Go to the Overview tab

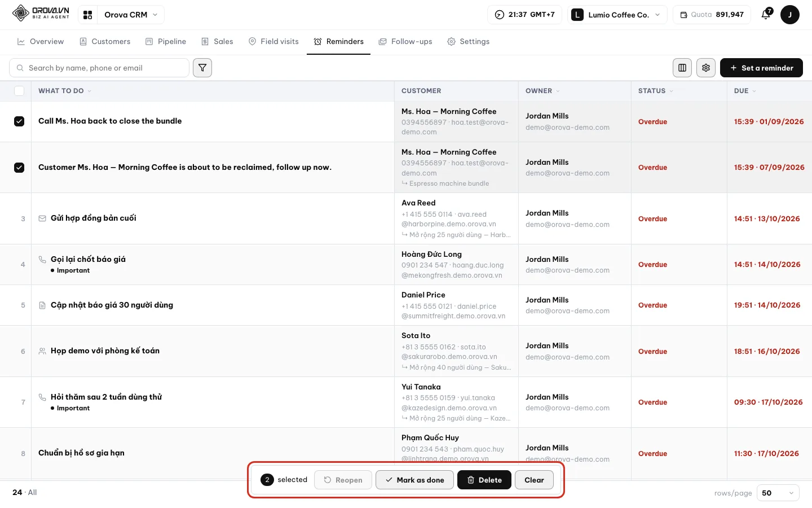41,42
